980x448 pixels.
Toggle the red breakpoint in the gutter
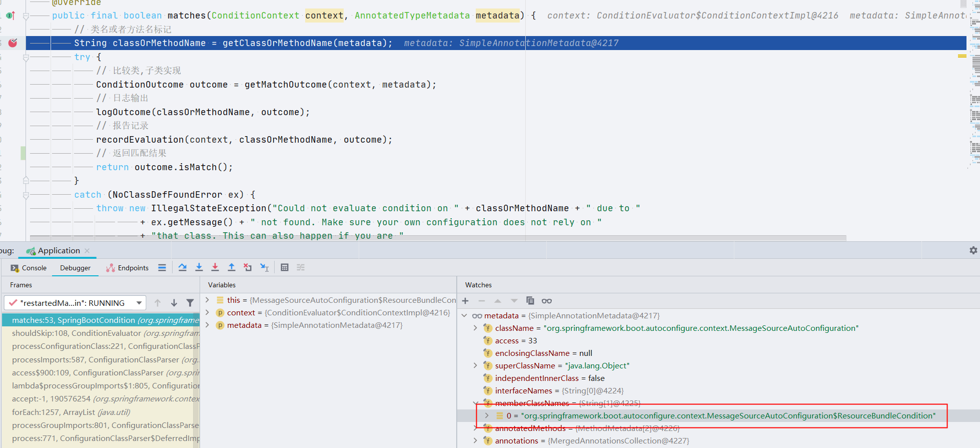pyautogui.click(x=13, y=43)
